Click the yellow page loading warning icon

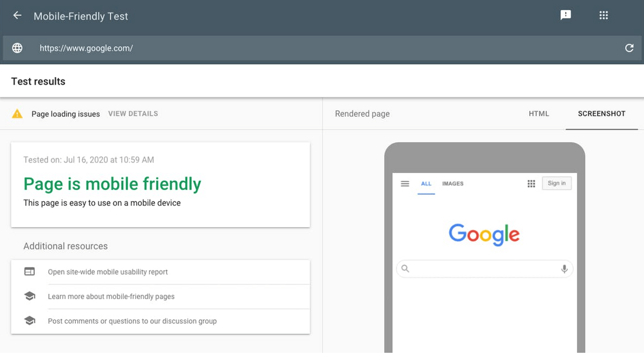point(17,114)
